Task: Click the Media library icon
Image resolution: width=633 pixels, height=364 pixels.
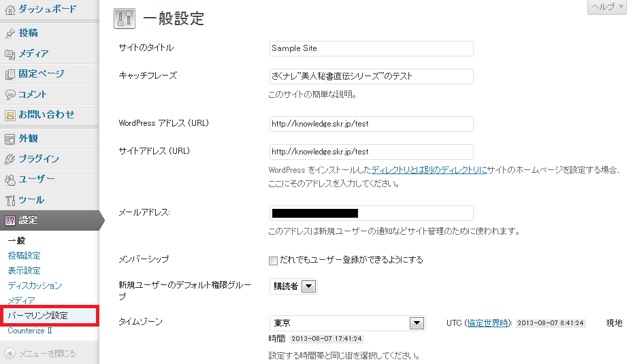Action: [10, 54]
